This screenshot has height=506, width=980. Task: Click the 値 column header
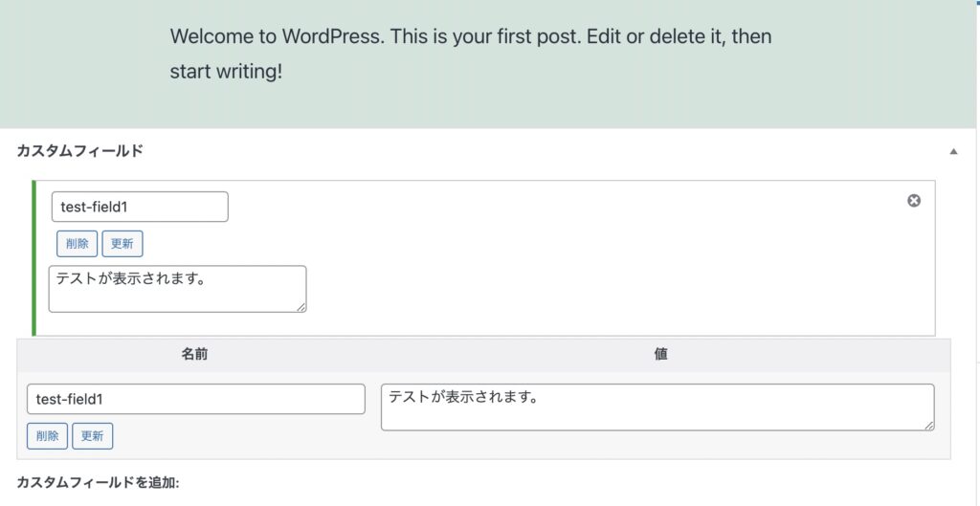tap(660, 354)
